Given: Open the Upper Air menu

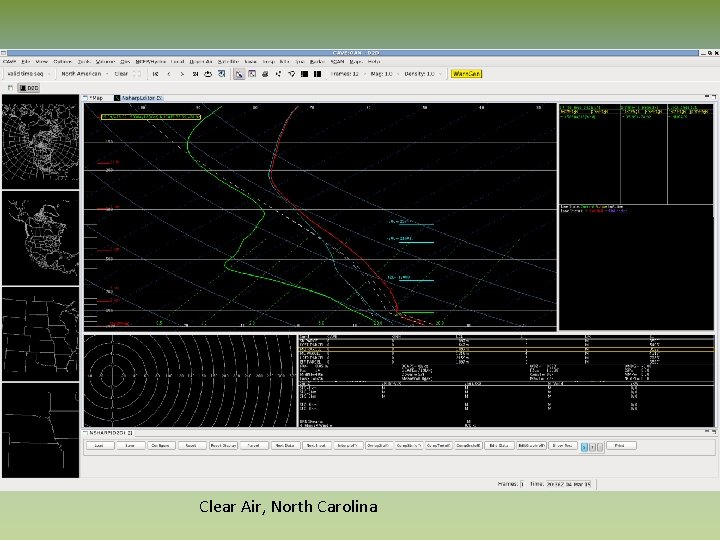Looking at the screenshot, I should click(201, 62).
